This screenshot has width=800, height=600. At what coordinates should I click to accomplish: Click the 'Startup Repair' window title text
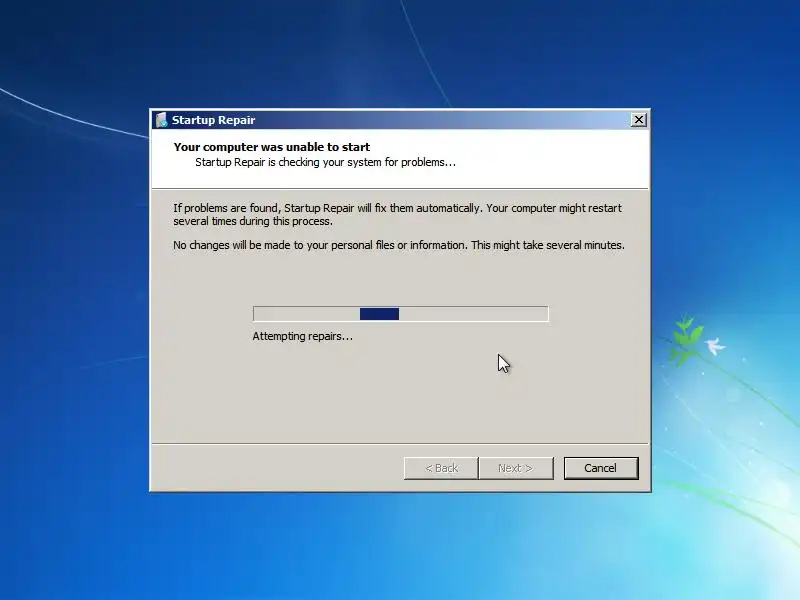click(213, 120)
